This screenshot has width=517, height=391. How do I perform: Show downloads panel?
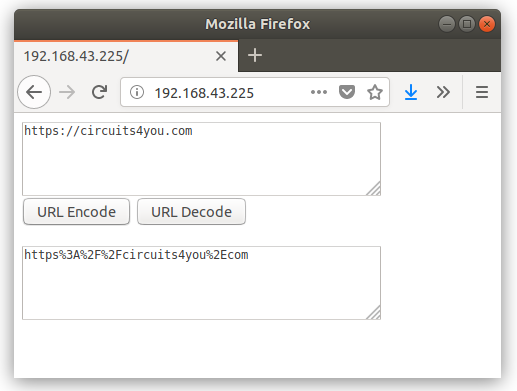(x=411, y=92)
